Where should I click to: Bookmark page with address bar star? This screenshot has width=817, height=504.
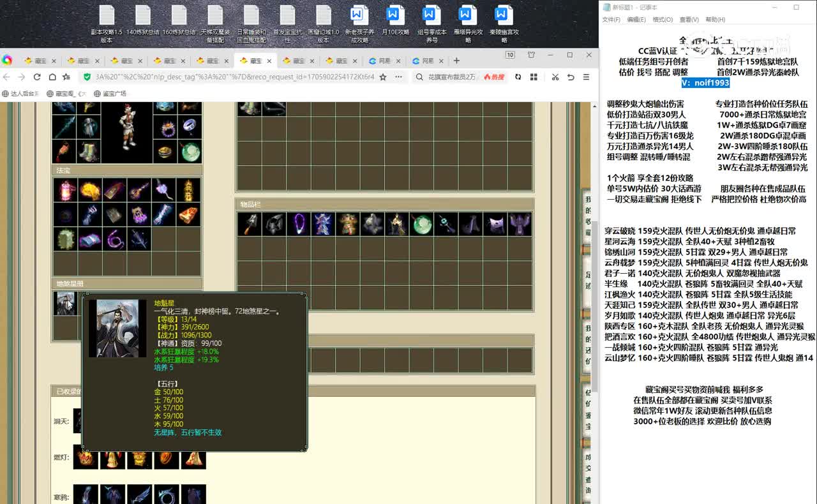(x=383, y=77)
